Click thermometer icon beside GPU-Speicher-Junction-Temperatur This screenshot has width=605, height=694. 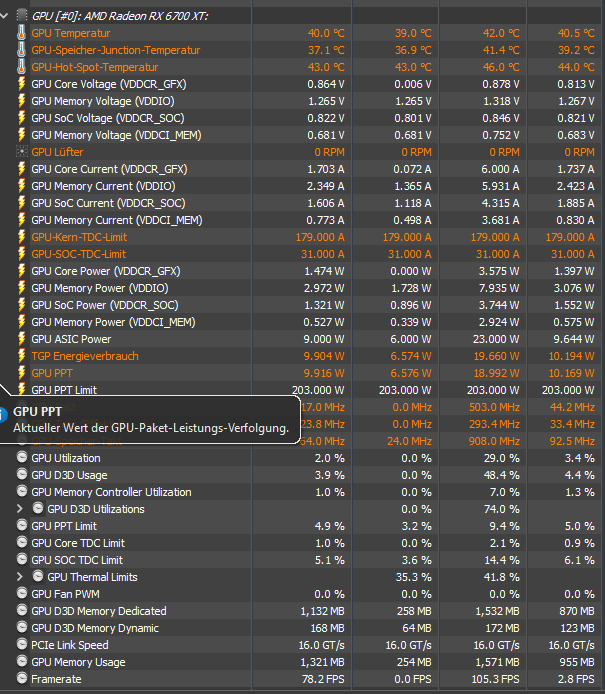point(21,50)
